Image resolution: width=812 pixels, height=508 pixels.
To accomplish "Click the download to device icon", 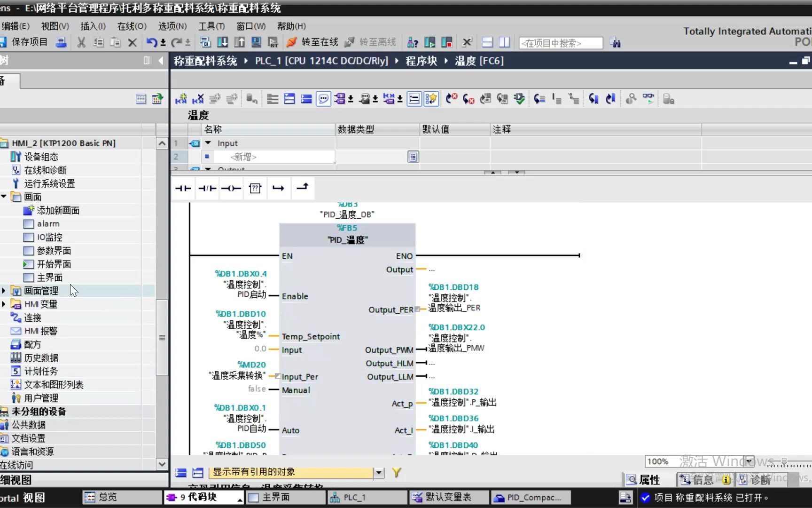I will [x=222, y=42].
